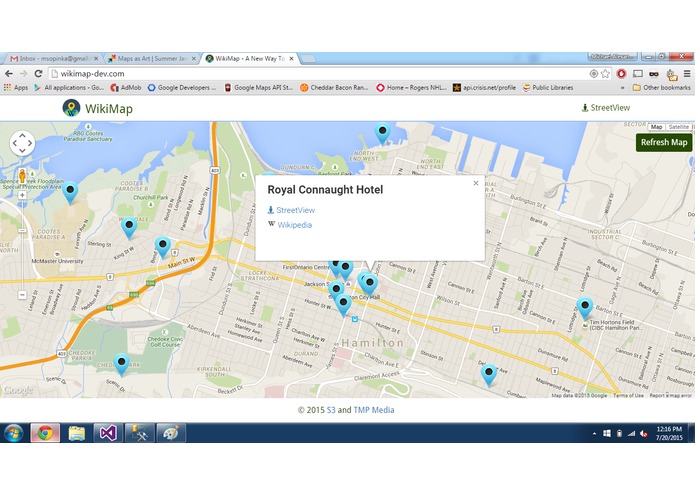Image resolution: width=695 pixels, height=494 pixels.
Task: Open the Public Libraries bookmark
Action: click(548, 88)
